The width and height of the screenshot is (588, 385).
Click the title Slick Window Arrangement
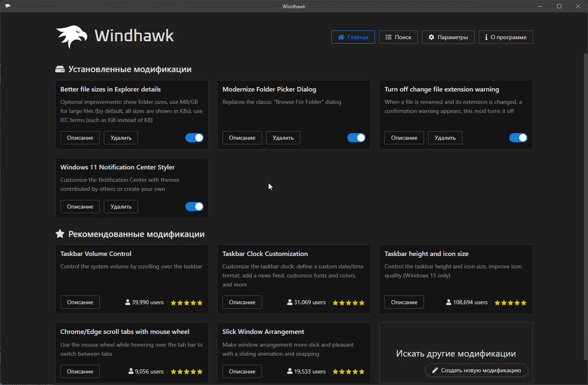pyautogui.click(x=263, y=331)
